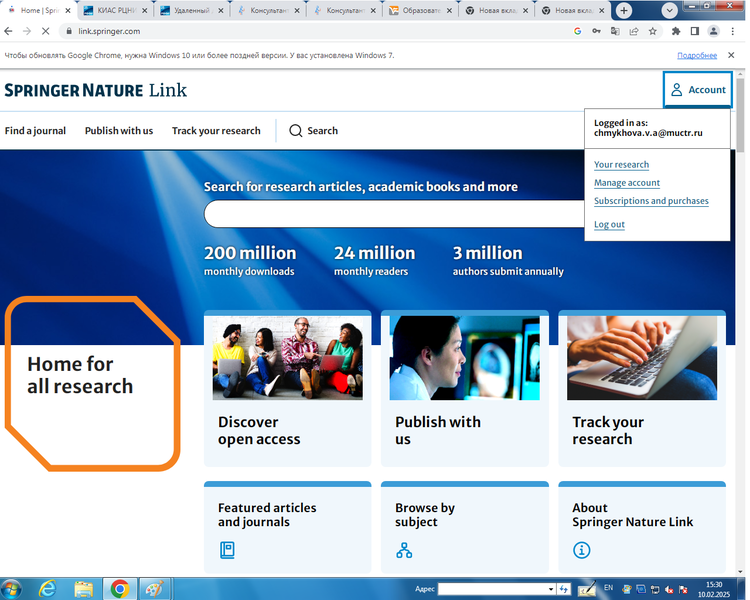750x600 pixels.
Task: Click the forward navigation arrow
Action: click(27, 31)
